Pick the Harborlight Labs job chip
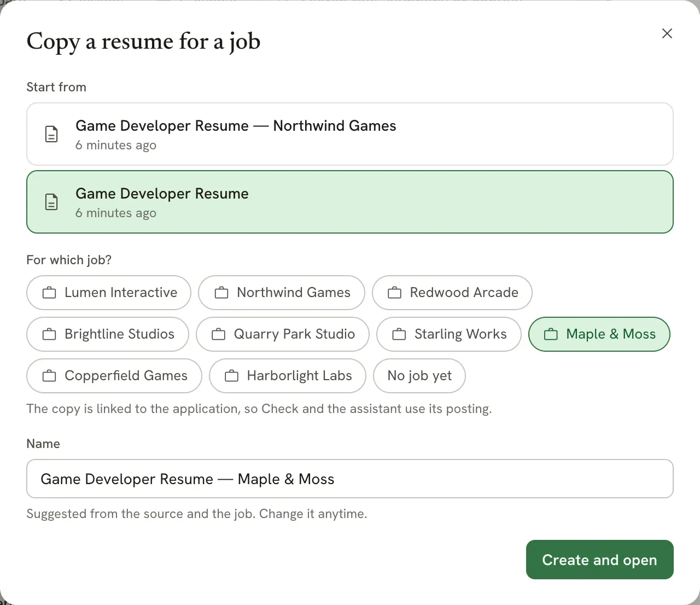The height and width of the screenshot is (605, 700). point(288,376)
